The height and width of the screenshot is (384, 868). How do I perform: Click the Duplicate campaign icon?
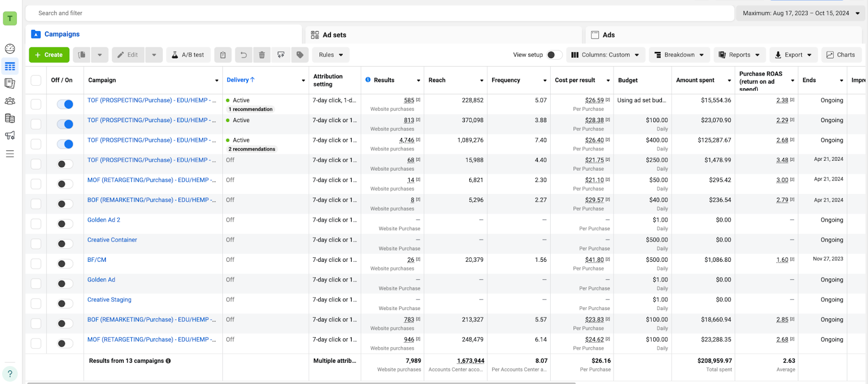pos(82,55)
